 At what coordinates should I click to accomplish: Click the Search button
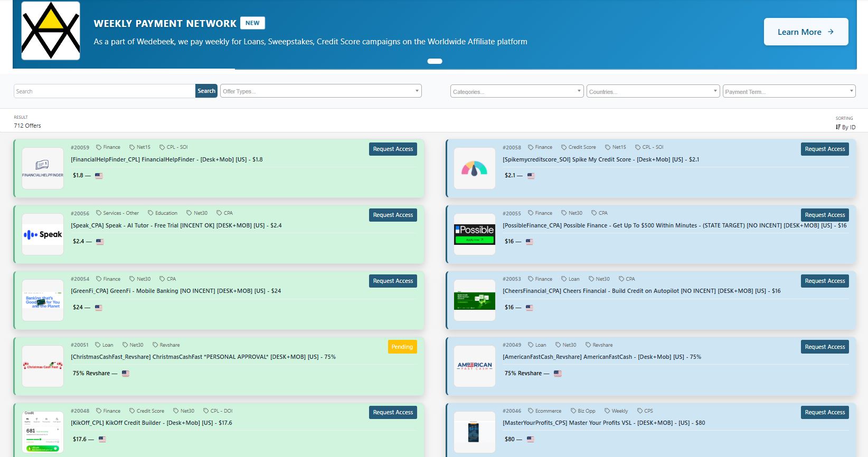206,91
